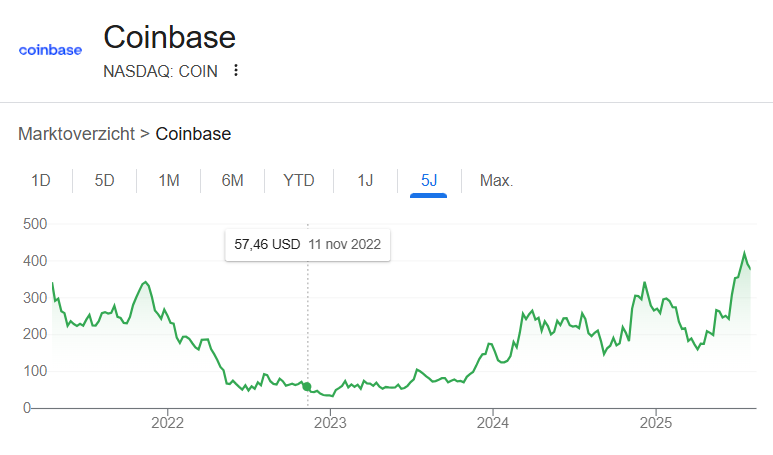This screenshot has height=455, width=773.
Task: Choose the YTD range tab
Action: pos(299,181)
